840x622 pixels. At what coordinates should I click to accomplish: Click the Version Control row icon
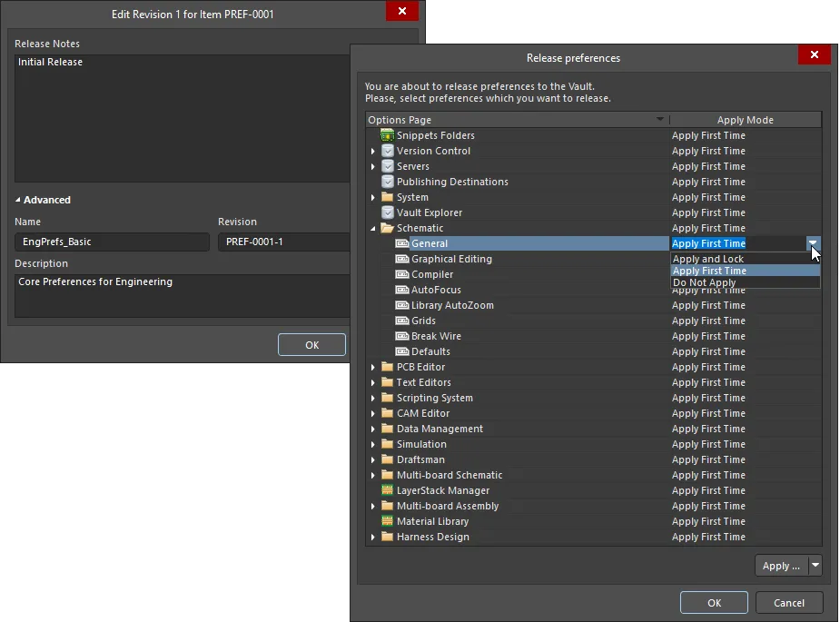[388, 151]
